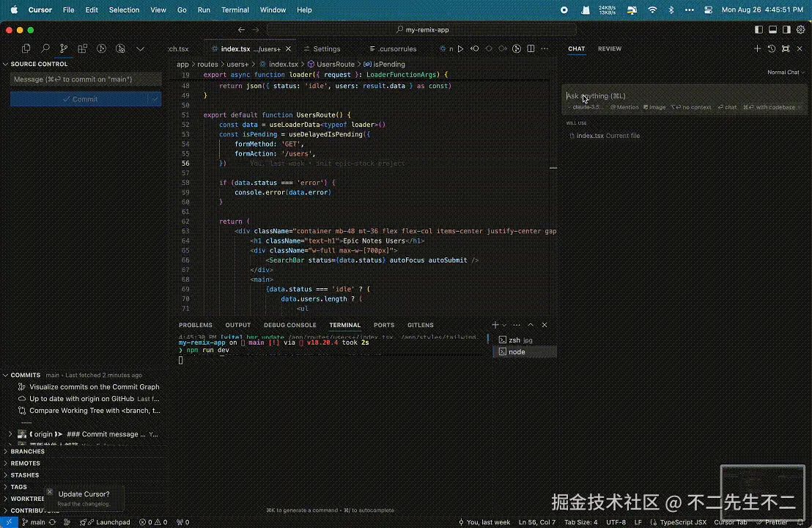Open chat in full editor icon

[x=786, y=48]
